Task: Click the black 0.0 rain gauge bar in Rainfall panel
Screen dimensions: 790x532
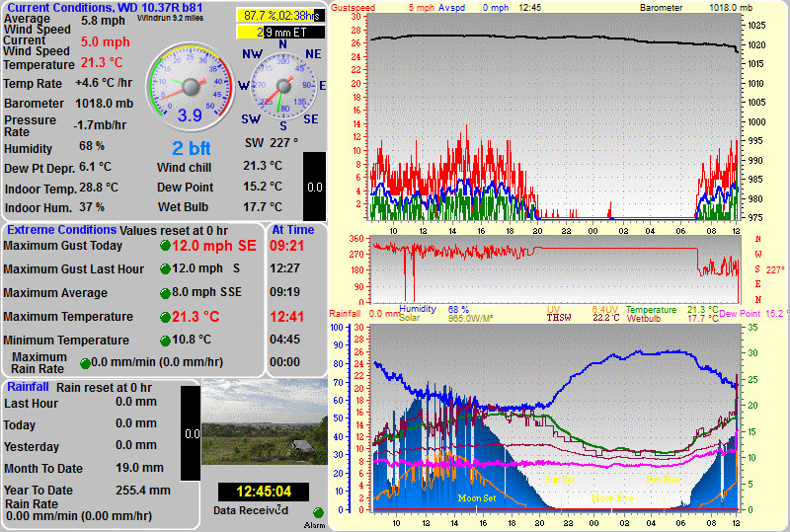Action: pos(191,433)
